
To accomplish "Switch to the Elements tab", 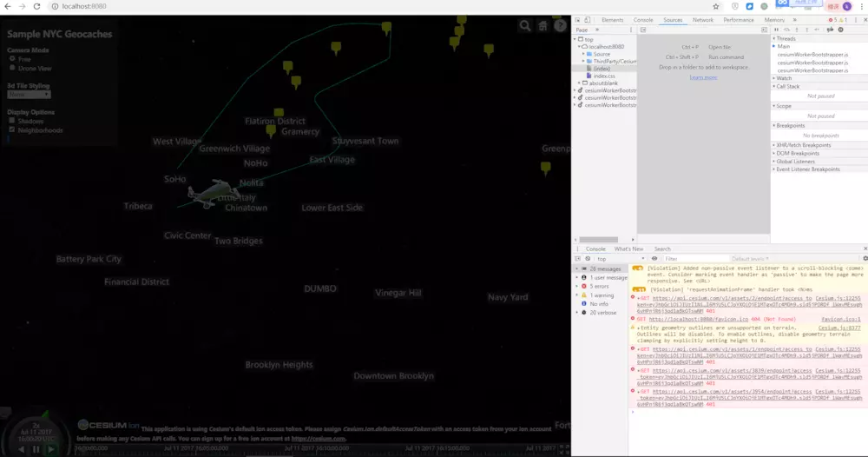I will tap(612, 20).
